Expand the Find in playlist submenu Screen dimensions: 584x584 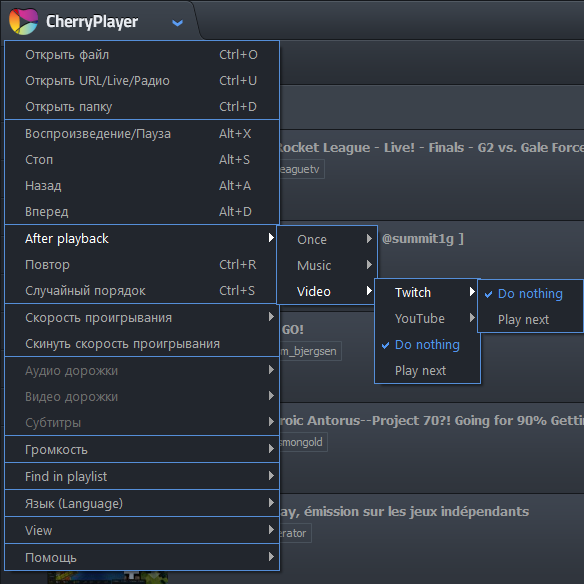pos(142,476)
